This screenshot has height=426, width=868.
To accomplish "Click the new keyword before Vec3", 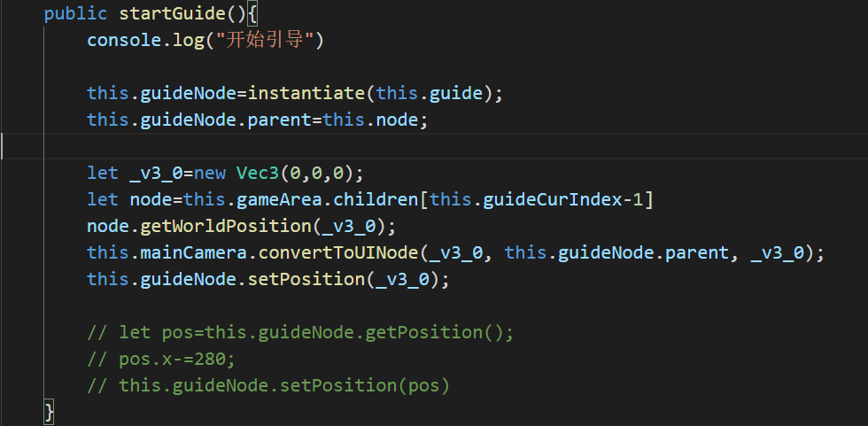I will [x=210, y=173].
